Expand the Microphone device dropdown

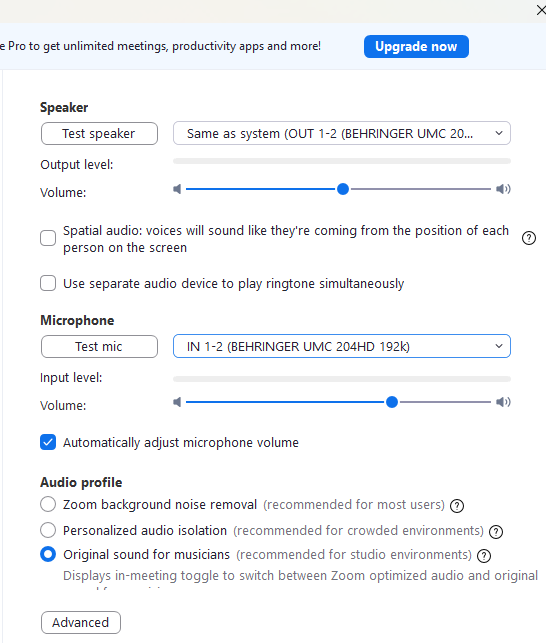pos(342,346)
